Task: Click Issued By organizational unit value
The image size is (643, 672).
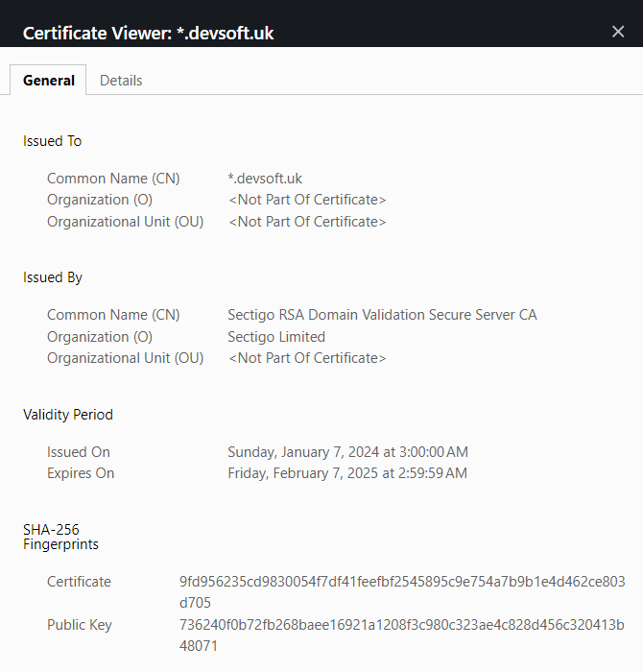Action: tap(307, 358)
